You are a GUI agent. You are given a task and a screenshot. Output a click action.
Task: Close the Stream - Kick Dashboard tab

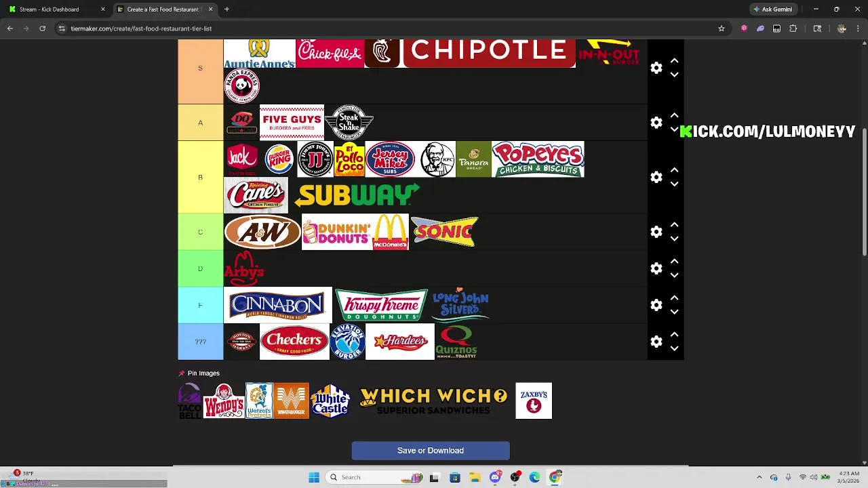(103, 9)
